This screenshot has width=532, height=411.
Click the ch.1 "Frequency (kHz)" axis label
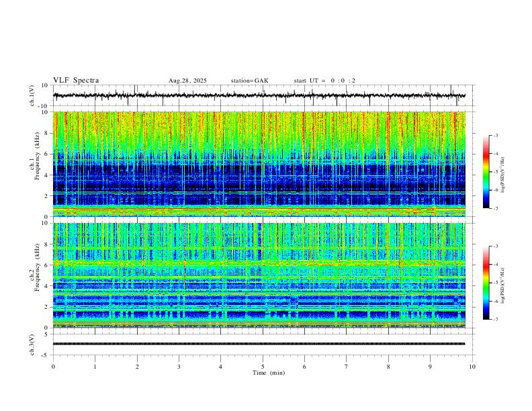tap(37, 156)
